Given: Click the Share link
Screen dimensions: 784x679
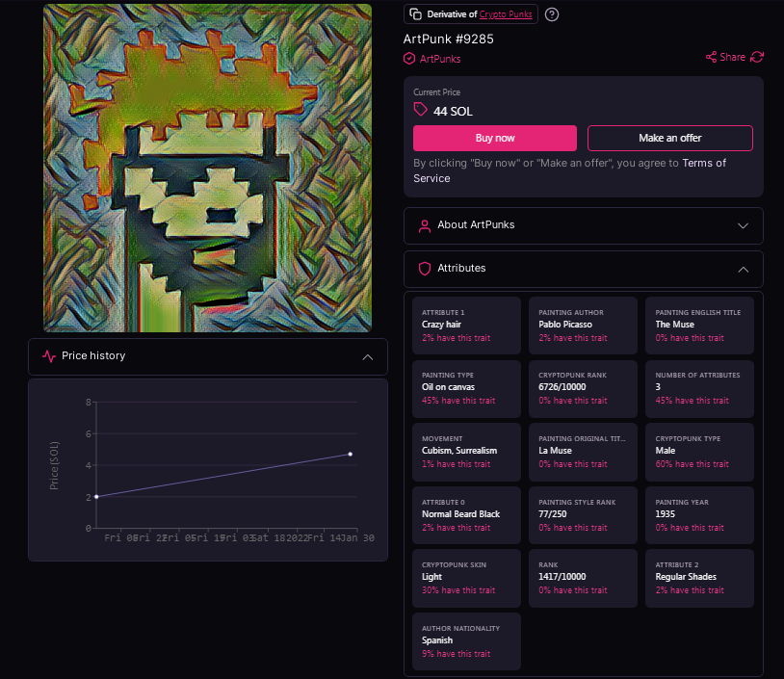Looking at the screenshot, I should click(x=733, y=57).
